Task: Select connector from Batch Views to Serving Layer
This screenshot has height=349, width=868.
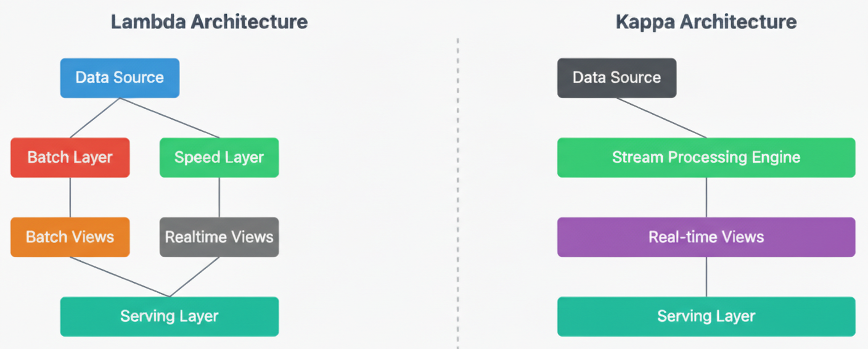Action: 120,277
